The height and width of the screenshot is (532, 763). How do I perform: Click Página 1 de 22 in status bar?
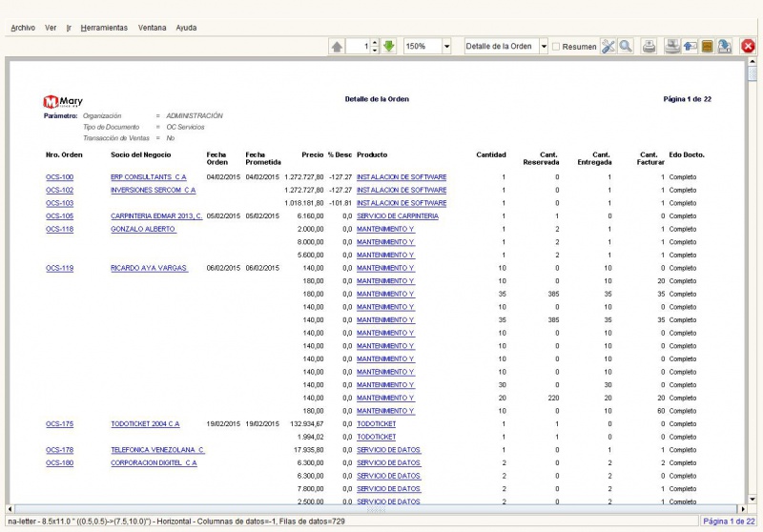point(729,522)
